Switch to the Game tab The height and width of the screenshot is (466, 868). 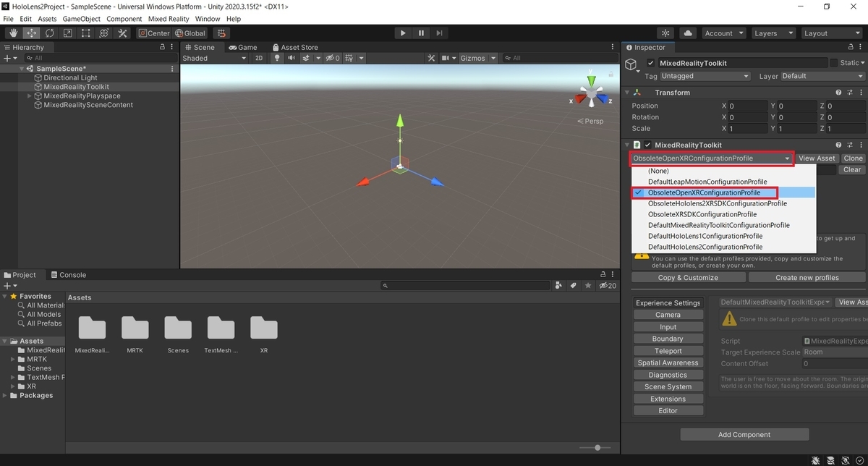click(x=243, y=47)
